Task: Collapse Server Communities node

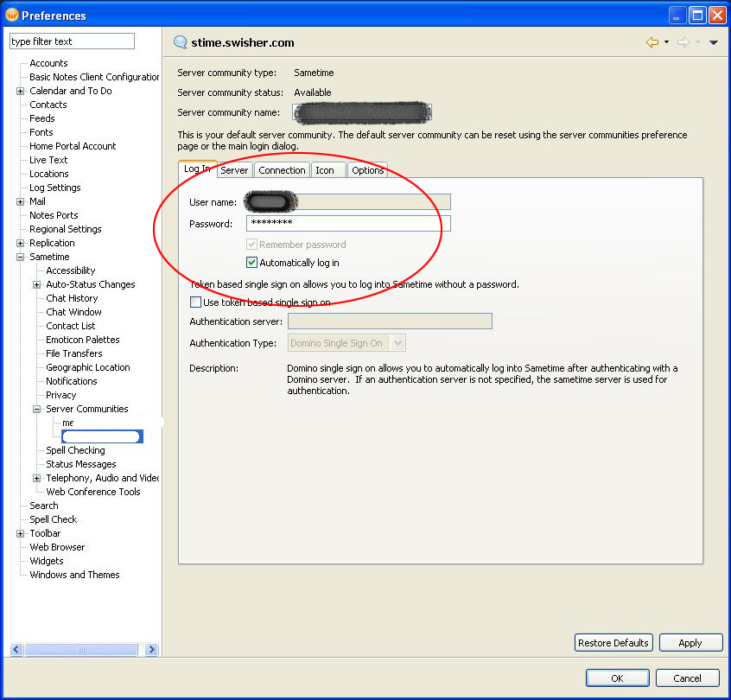Action: pos(37,409)
